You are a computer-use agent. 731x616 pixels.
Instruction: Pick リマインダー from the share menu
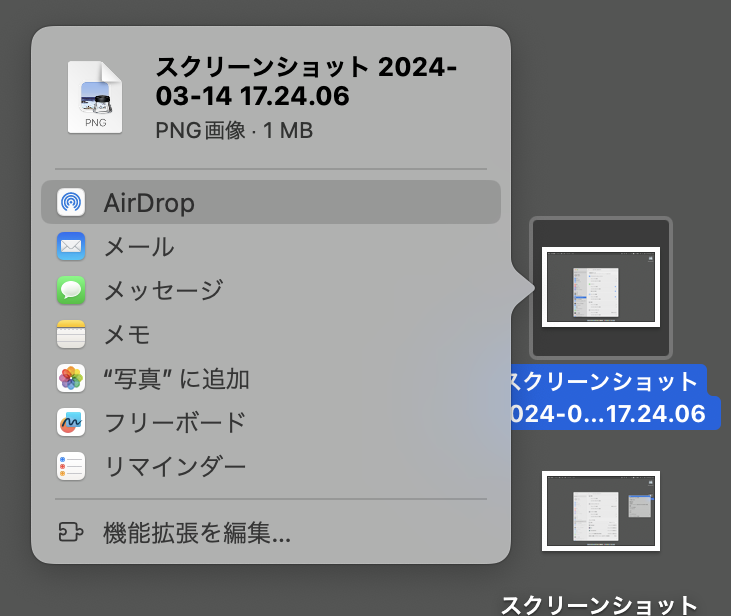(271, 466)
